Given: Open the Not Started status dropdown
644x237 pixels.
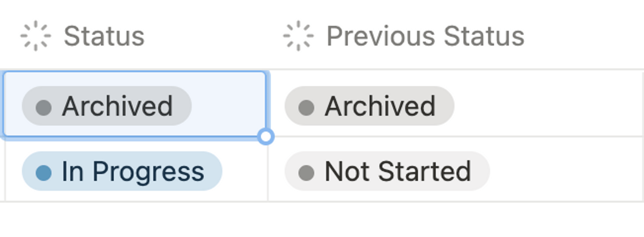Looking at the screenshot, I should [x=387, y=171].
